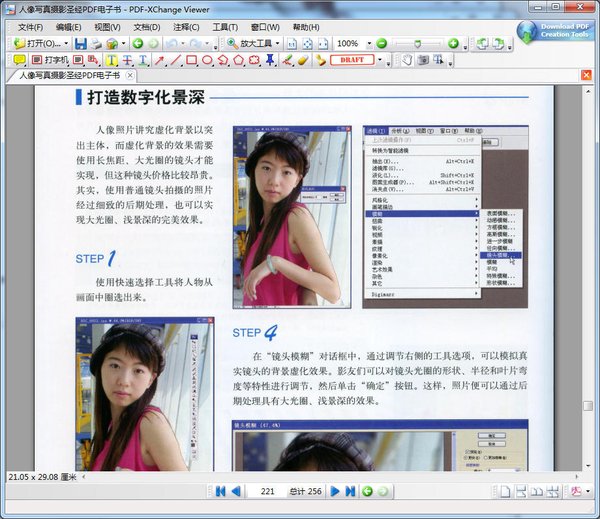Click the Actual Size page icon

292,44
